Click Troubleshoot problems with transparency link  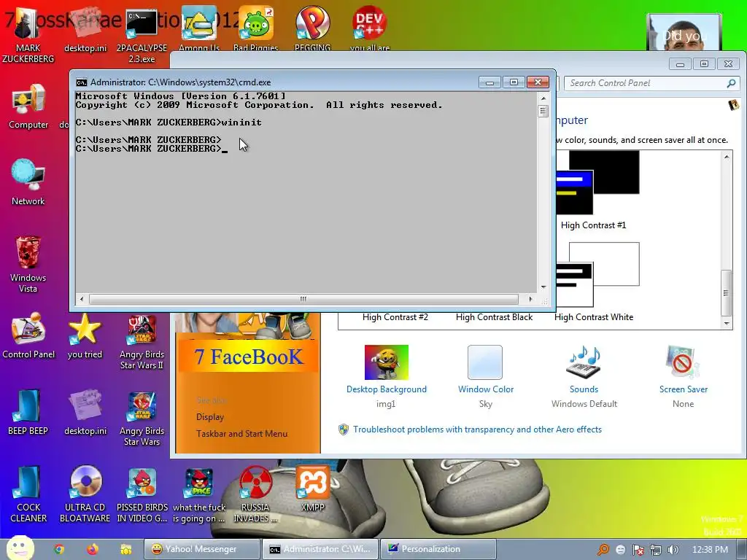pyautogui.click(x=477, y=429)
